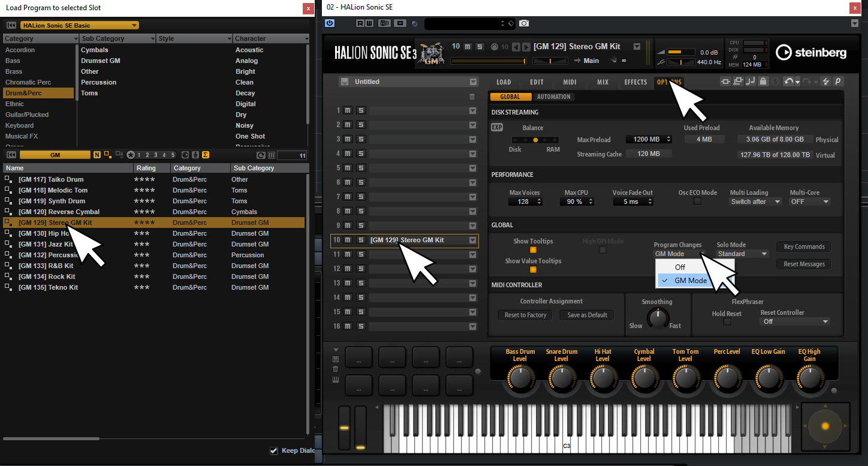Click the trash icon above slot list
The height and width of the screenshot is (466, 868).
click(x=472, y=97)
